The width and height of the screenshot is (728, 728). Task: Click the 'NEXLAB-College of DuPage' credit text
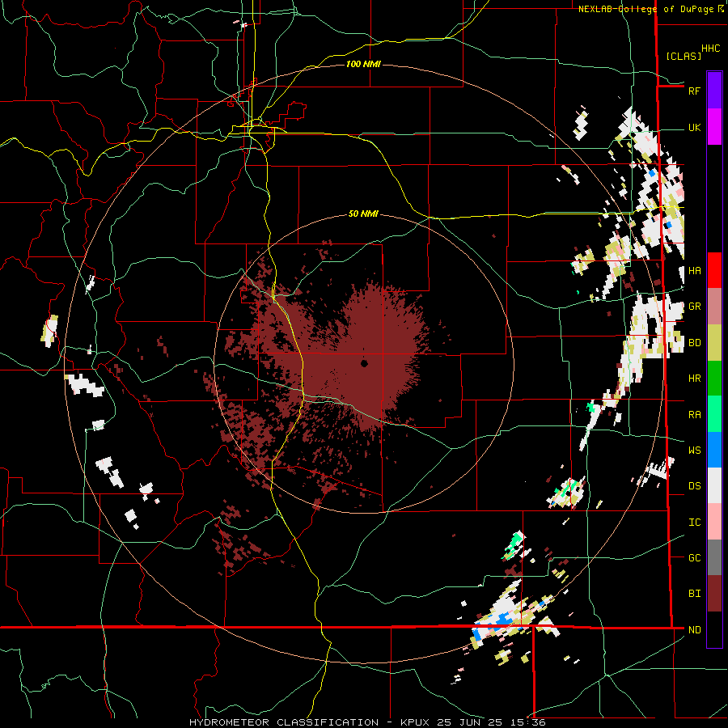point(647,9)
